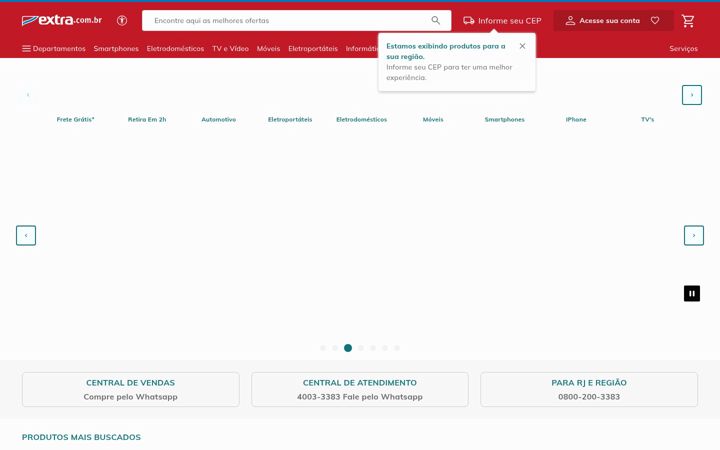Viewport: 720px width, 450px height.
Task: Open 'Informe seu CEP' link
Action: 509,21
